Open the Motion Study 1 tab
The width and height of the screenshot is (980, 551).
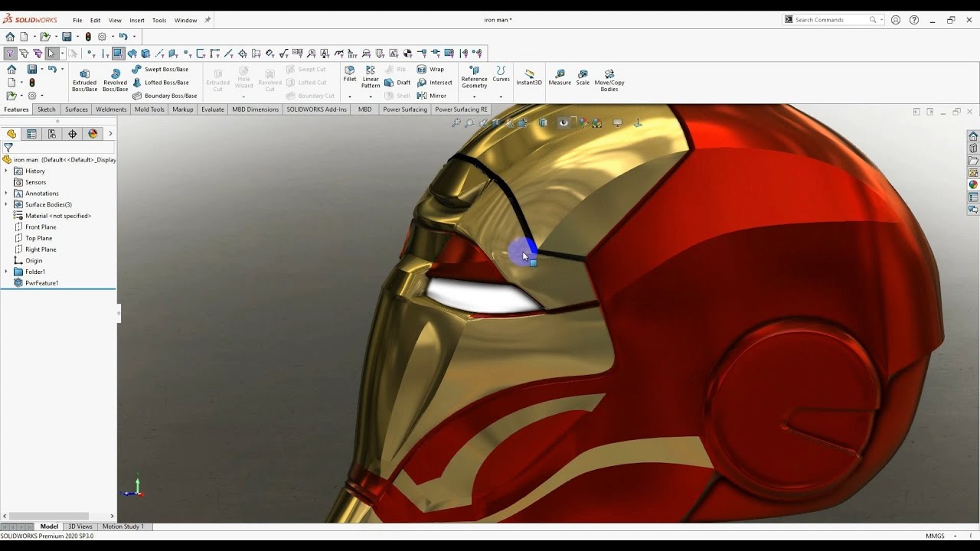pos(122,527)
